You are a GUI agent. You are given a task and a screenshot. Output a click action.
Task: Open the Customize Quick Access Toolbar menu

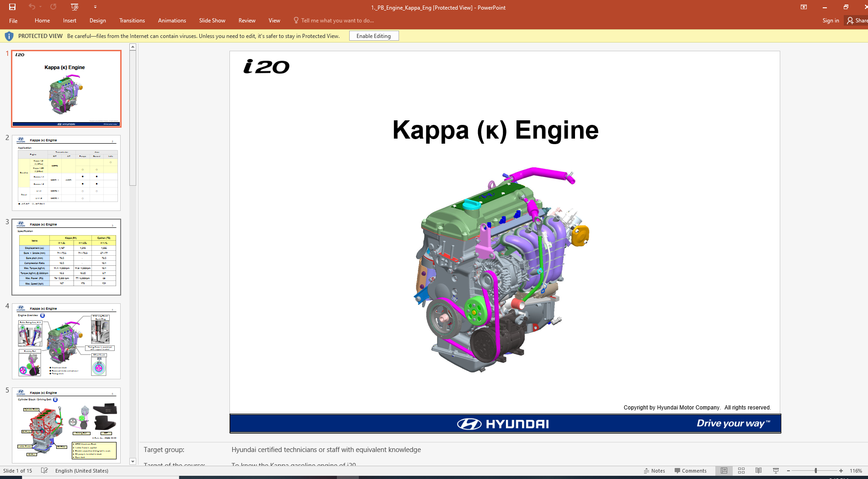[95, 7]
